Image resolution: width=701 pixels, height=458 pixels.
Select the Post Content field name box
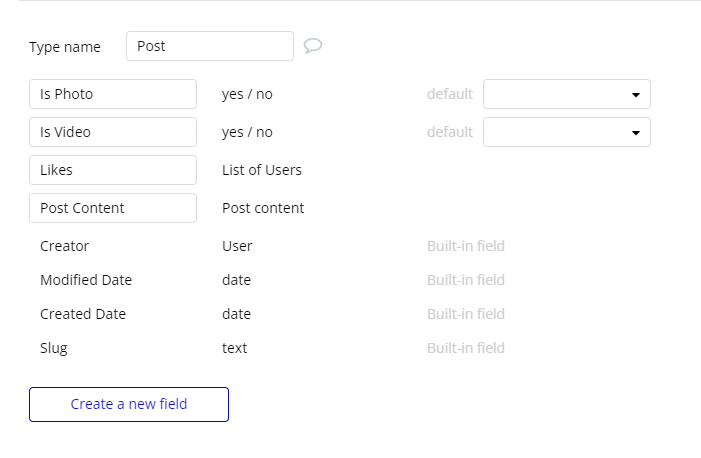pyautogui.click(x=113, y=208)
